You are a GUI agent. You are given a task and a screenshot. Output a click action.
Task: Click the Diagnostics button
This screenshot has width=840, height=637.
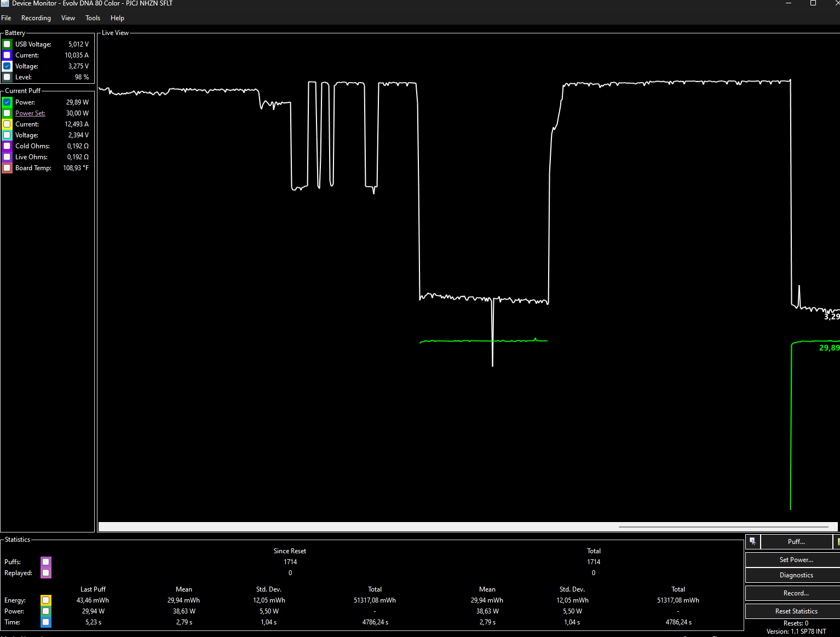796,575
